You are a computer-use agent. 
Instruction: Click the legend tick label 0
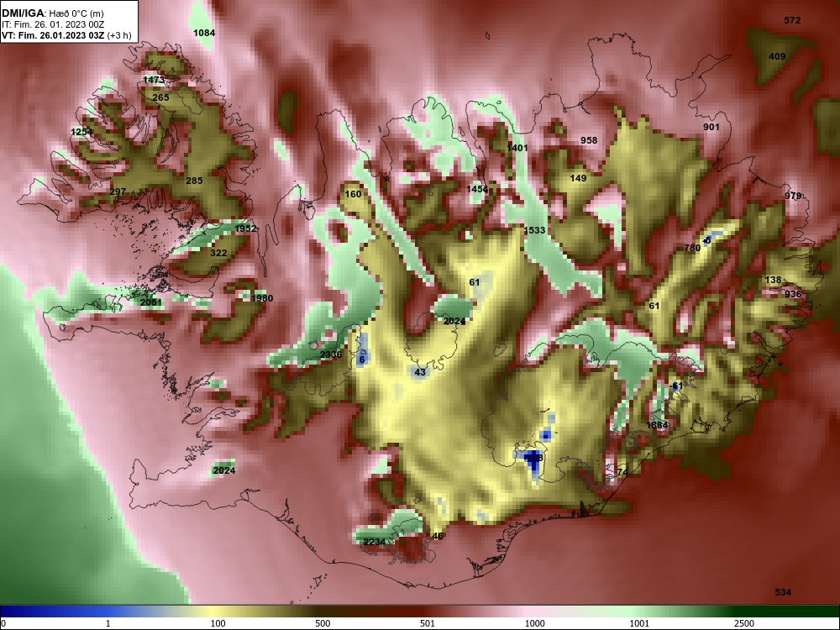(3, 623)
